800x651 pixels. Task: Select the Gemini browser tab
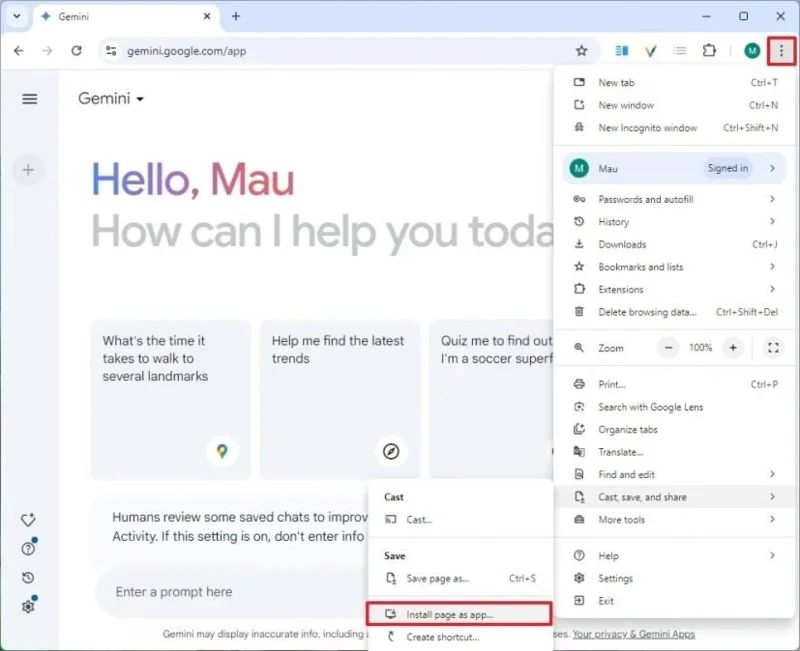click(x=128, y=16)
